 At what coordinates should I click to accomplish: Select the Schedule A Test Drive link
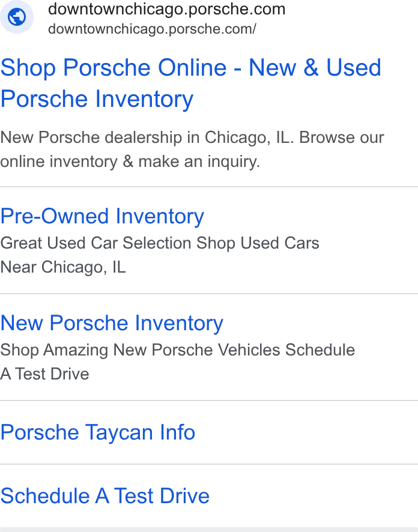click(105, 496)
